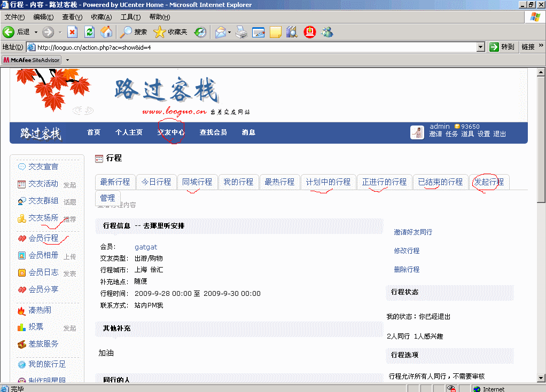Viewport: 546px width, 392px height.
Task: Click the 邀请好友同行 link
Action: 413,232
